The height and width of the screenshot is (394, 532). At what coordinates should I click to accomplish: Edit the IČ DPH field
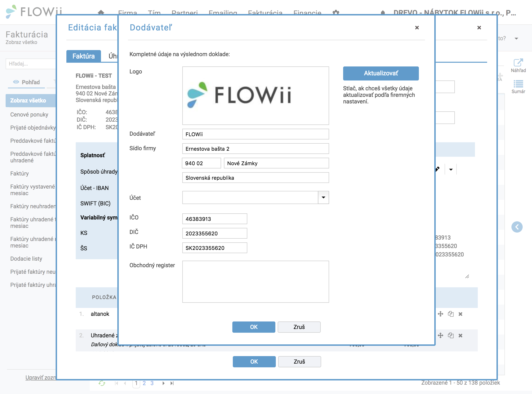coord(215,248)
